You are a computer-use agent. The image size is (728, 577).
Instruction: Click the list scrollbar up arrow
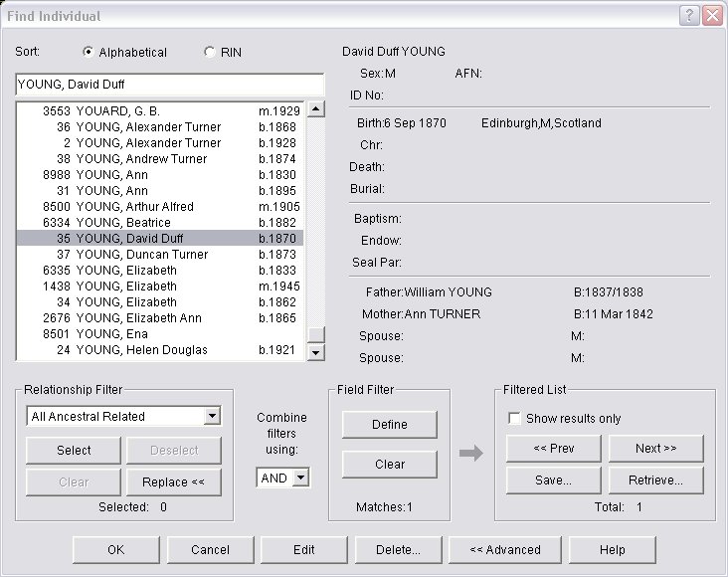(316, 109)
